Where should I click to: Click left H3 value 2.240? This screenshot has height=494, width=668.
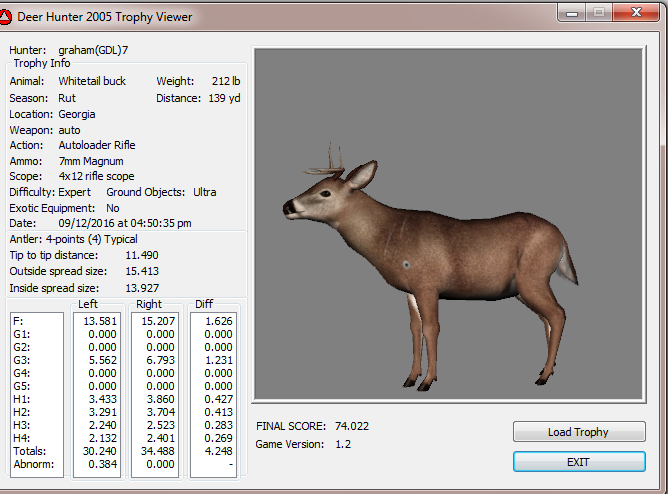pyautogui.click(x=103, y=425)
